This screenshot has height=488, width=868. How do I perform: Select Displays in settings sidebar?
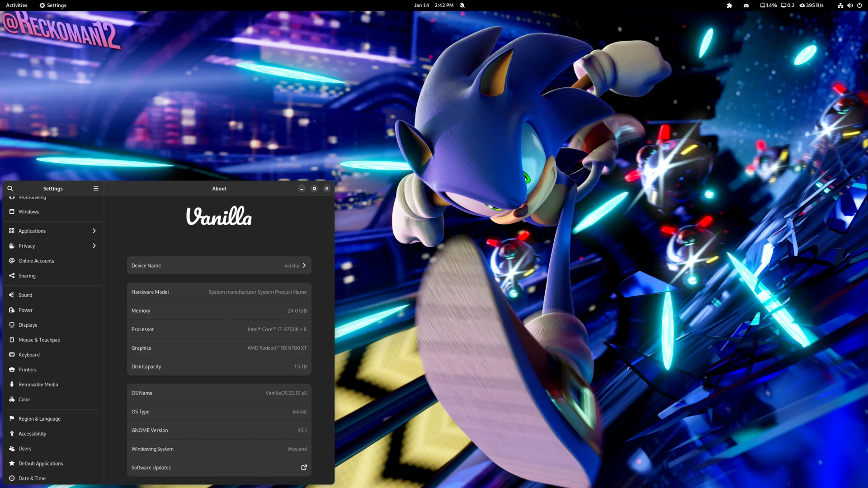[53, 325]
